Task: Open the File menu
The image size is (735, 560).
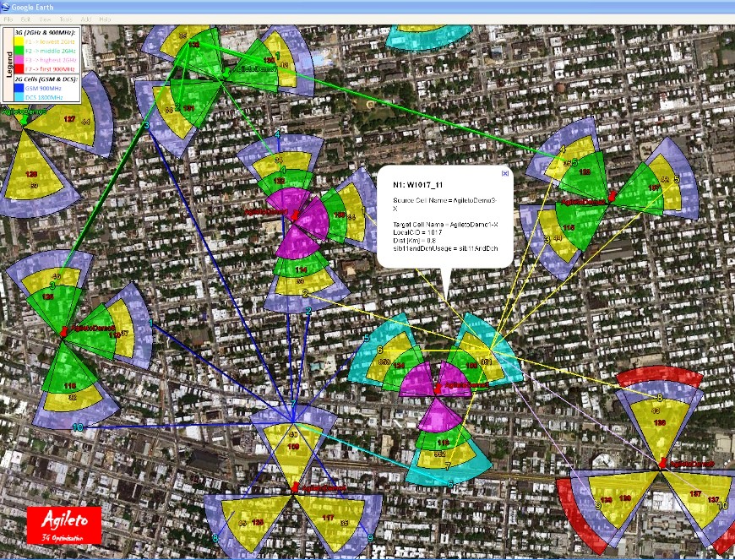Action: (8, 18)
